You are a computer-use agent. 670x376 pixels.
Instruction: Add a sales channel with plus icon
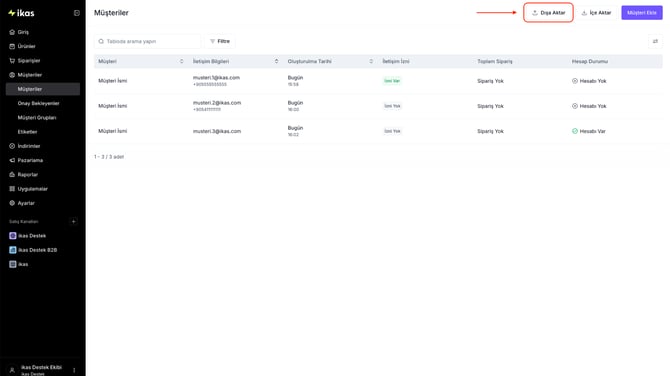click(x=73, y=222)
